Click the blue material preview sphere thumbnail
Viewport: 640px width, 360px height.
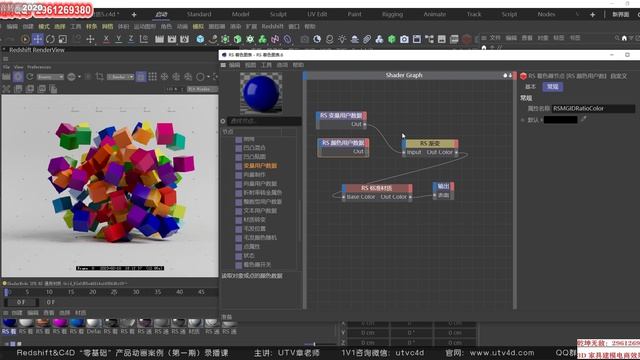point(261,93)
